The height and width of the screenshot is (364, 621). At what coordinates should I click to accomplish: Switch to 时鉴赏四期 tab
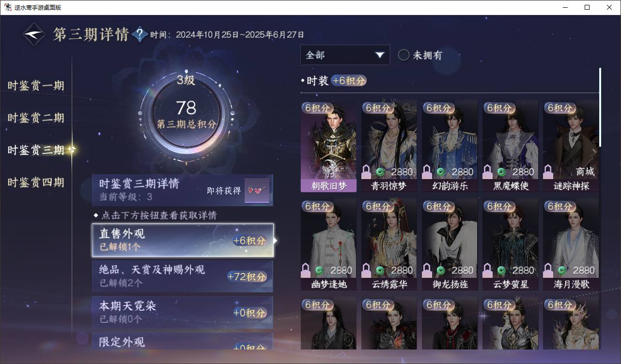[x=36, y=182]
